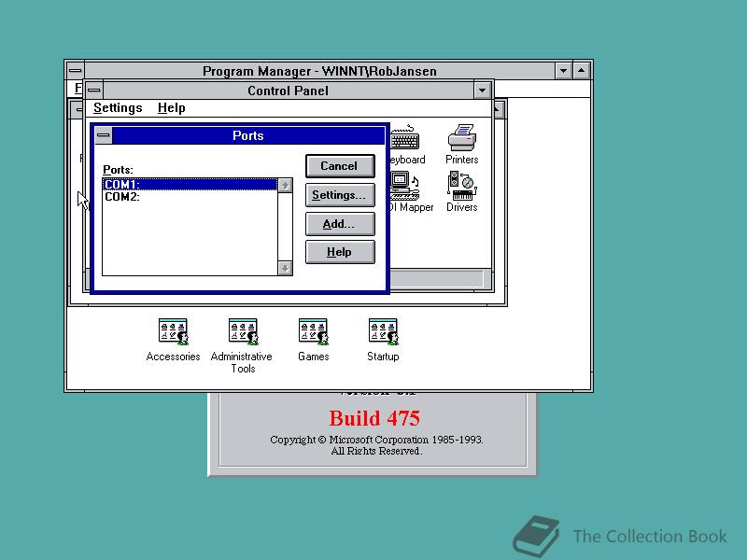Open the Help menu in Control Panel
Screen dimensions: 747x560
pyautogui.click(x=172, y=108)
